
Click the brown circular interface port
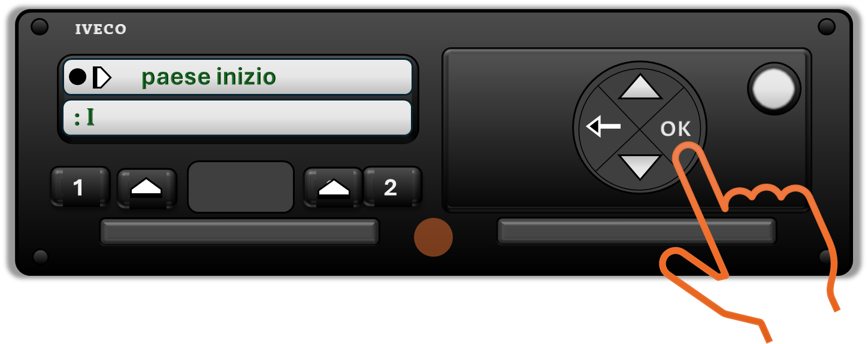point(433,238)
